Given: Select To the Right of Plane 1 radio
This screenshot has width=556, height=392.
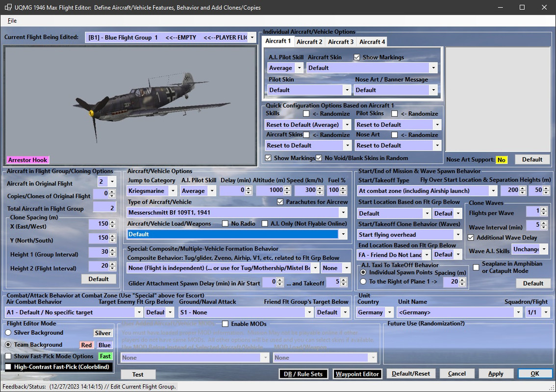Looking at the screenshot, I should [363, 281].
